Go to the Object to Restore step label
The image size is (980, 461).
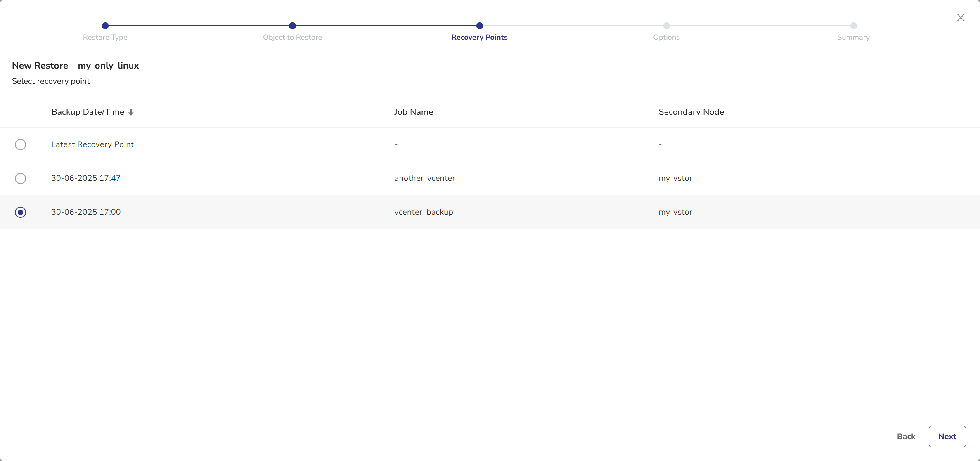[x=292, y=37]
